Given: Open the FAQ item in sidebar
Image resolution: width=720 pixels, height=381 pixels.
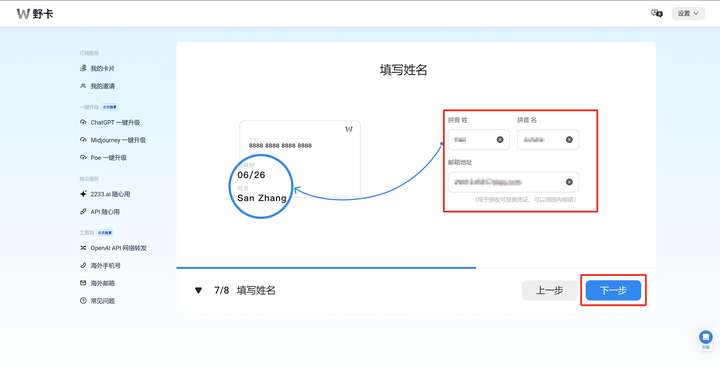Looking at the screenshot, I should 97,301.
